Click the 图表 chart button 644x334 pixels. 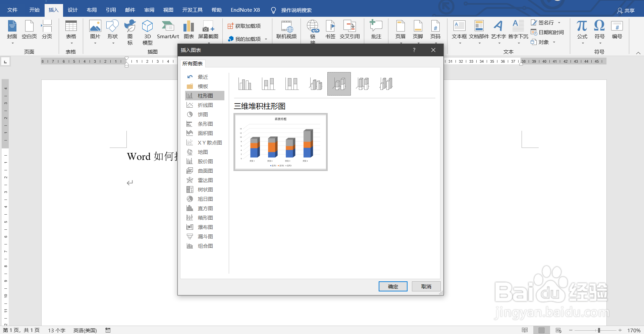(189, 30)
